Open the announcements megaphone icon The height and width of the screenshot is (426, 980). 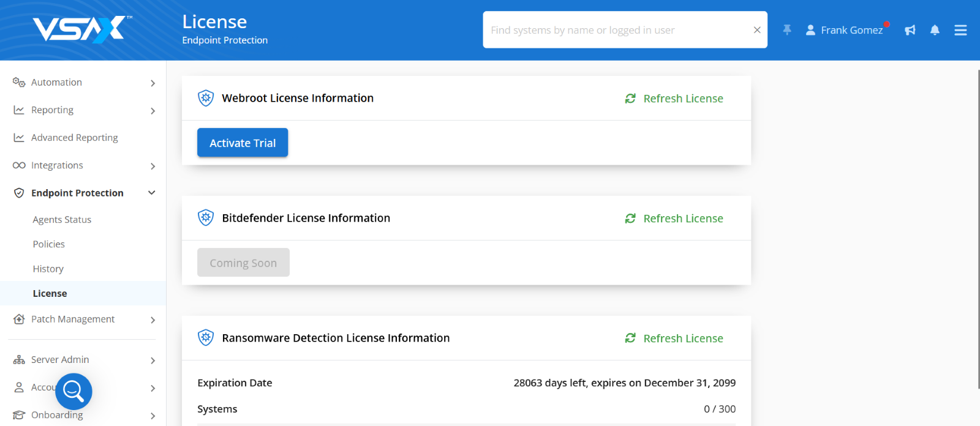click(x=910, y=30)
